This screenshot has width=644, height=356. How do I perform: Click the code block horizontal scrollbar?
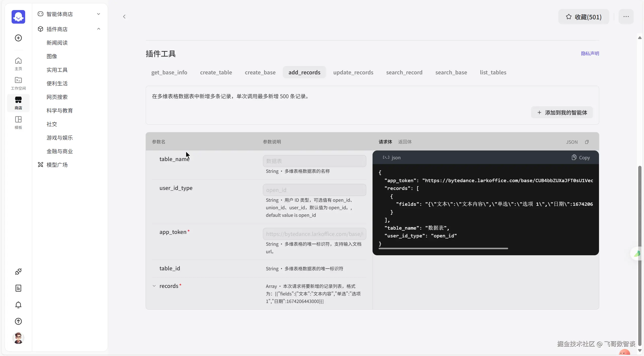(x=443, y=248)
